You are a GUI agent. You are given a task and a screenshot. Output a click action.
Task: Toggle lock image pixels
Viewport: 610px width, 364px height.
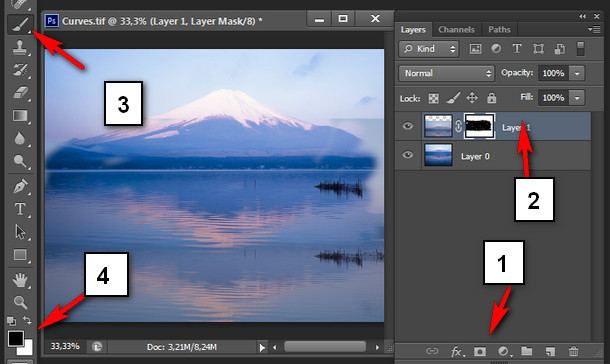[x=453, y=98]
